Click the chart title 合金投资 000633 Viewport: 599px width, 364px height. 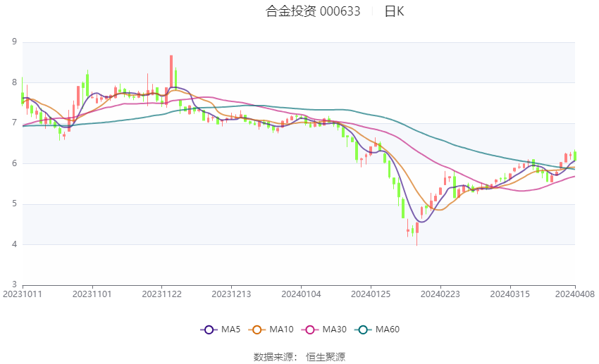tap(313, 11)
